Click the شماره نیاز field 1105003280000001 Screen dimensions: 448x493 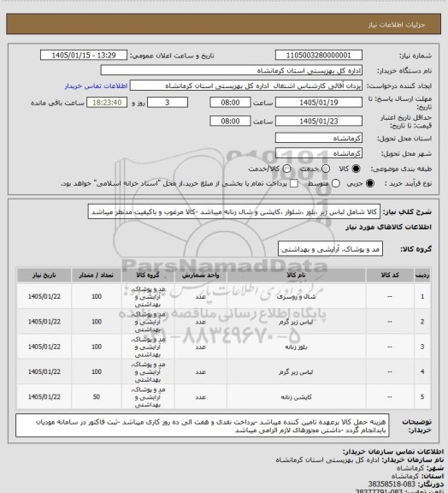[319, 55]
